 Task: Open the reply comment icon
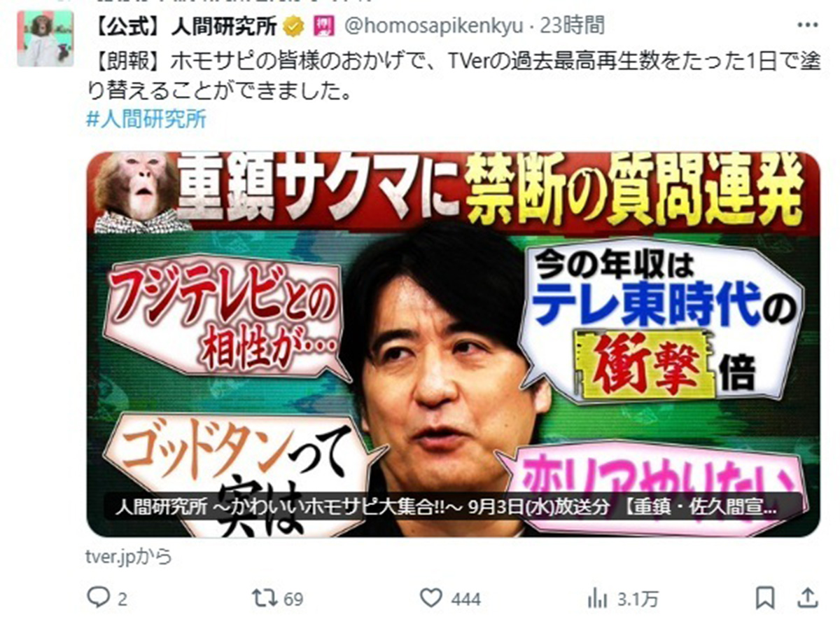pyautogui.click(x=96, y=598)
